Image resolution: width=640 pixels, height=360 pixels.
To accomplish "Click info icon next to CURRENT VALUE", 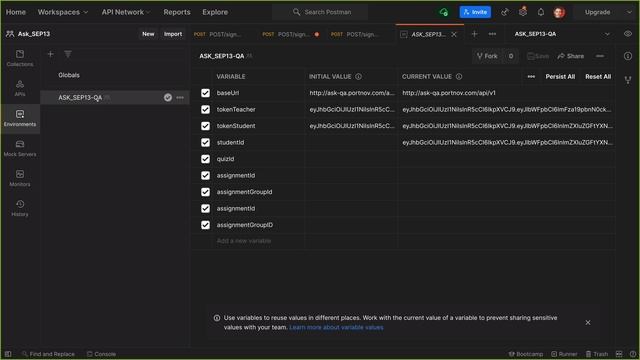I will pyautogui.click(x=459, y=76).
